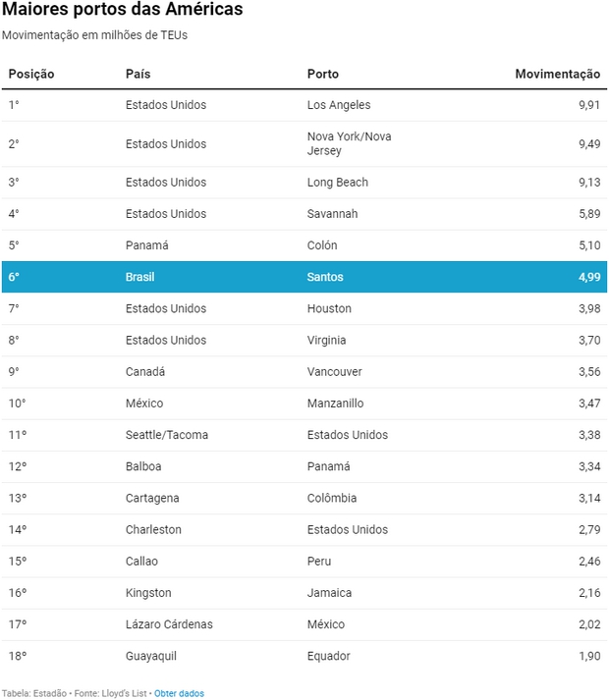Click the 'Seattle/Tacoma' cell
This screenshot has width=609, height=700.
click(167, 435)
